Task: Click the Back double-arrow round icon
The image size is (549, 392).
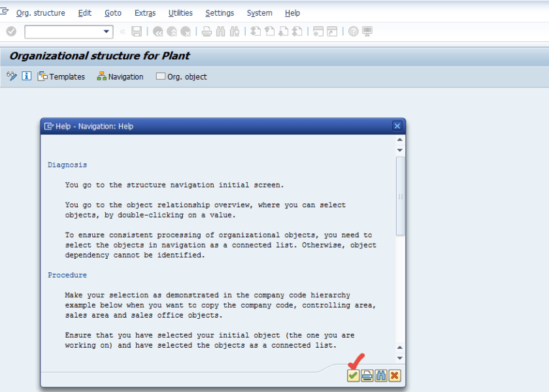Action: 158,31
